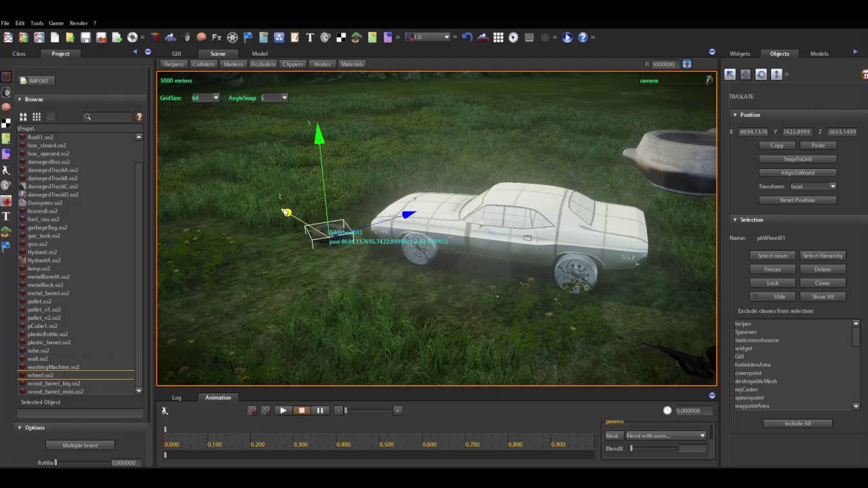This screenshot has height=488, width=868.
Task: Toggle the Nodes visibility filter
Action: point(322,64)
